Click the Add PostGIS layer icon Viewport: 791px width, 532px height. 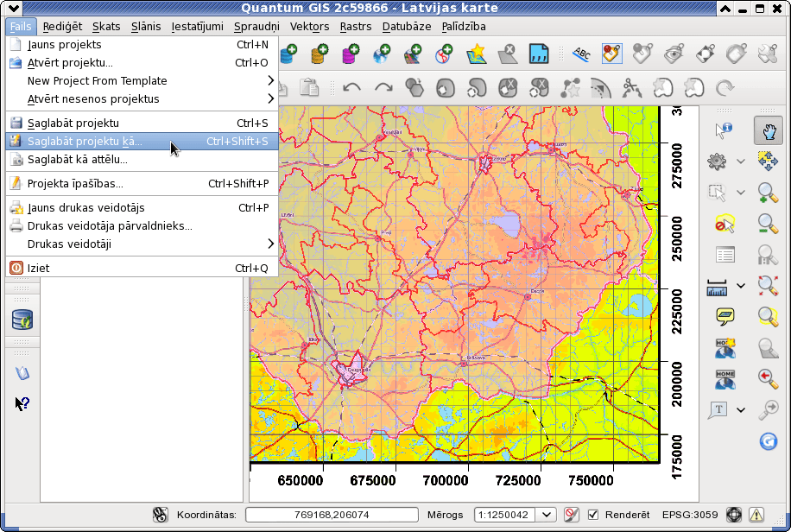pos(288,54)
